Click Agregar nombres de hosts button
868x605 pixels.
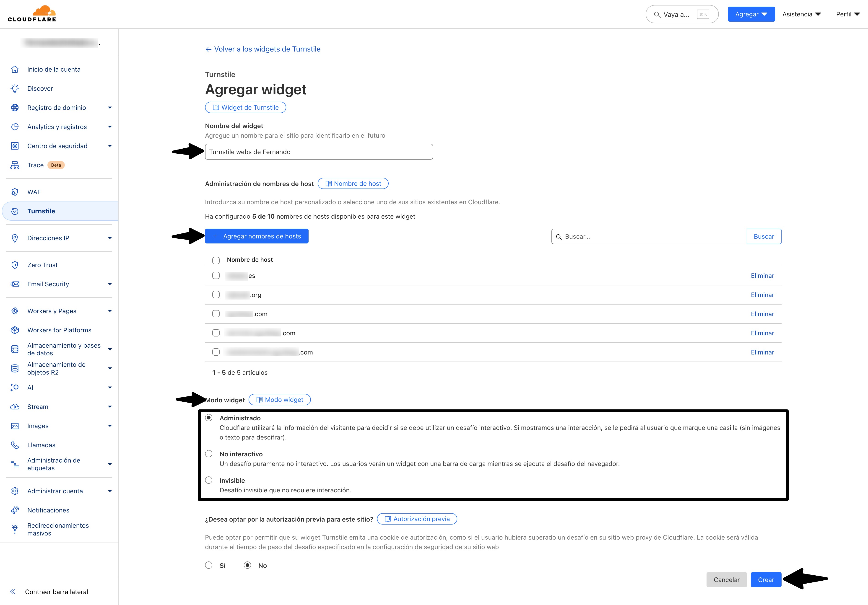[x=257, y=236]
